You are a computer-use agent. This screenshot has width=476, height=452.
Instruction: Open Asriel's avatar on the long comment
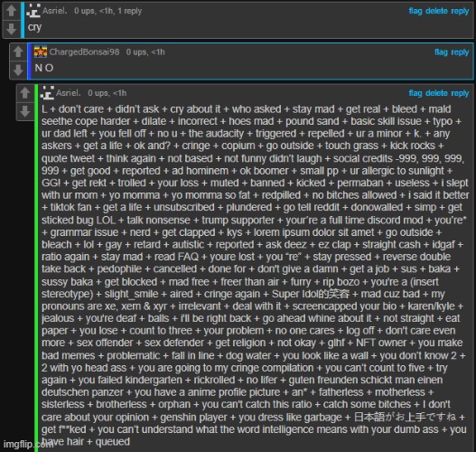pyautogui.click(x=47, y=92)
